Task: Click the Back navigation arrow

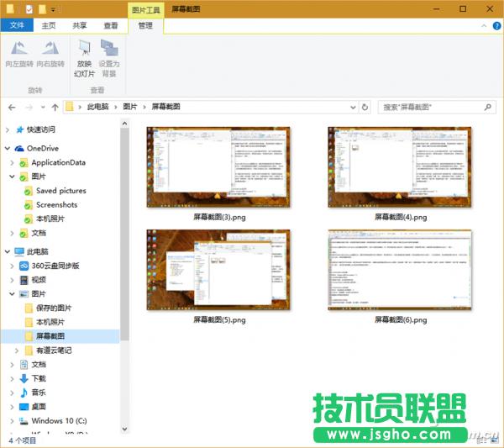Action: click(x=12, y=108)
